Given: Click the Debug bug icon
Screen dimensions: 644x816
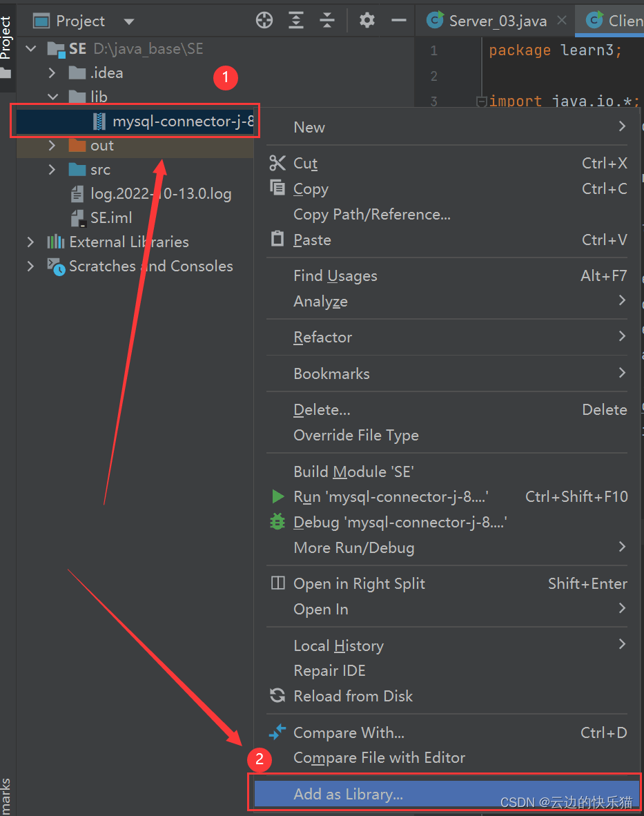Looking at the screenshot, I should click(x=277, y=522).
